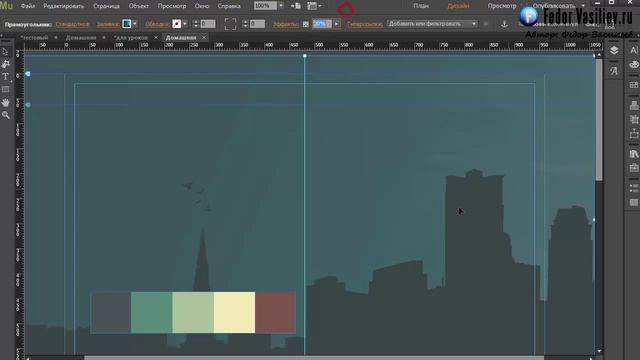Screen dimensions: 640x360
Task: Click the Просмотр preview mode link
Action: (502, 6)
